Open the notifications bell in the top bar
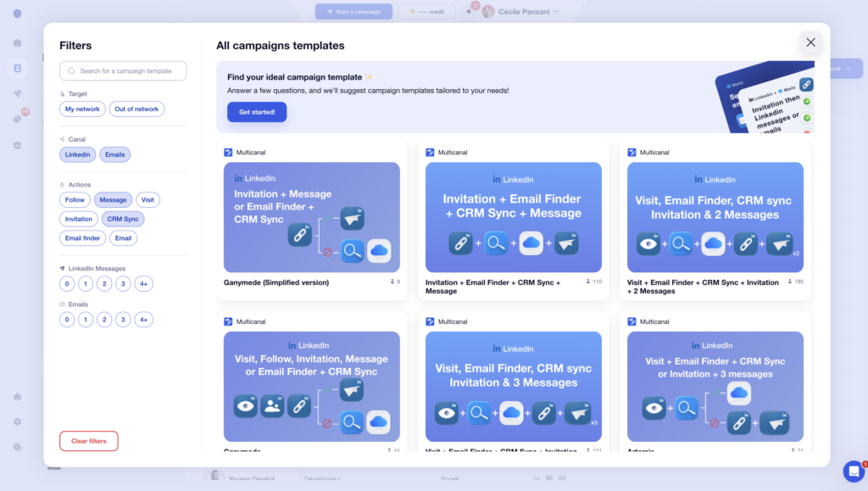 tap(469, 11)
